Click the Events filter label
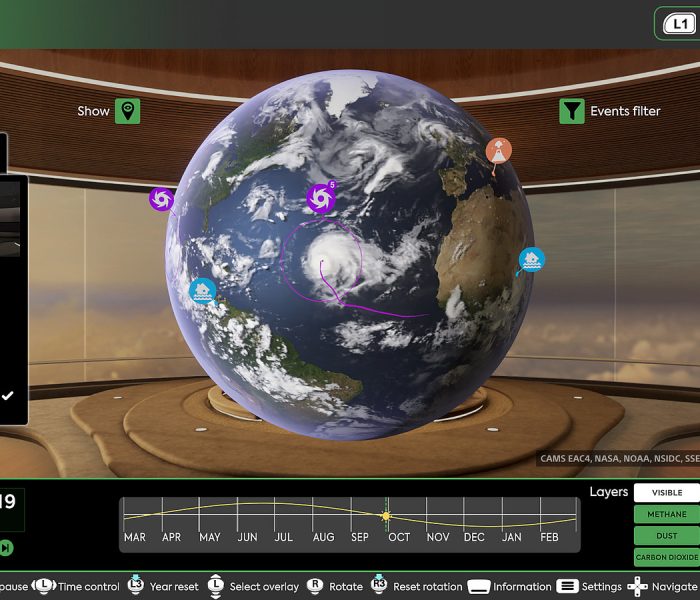Image resolution: width=700 pixels, height=600 pixels. click(x=625, y=111)
